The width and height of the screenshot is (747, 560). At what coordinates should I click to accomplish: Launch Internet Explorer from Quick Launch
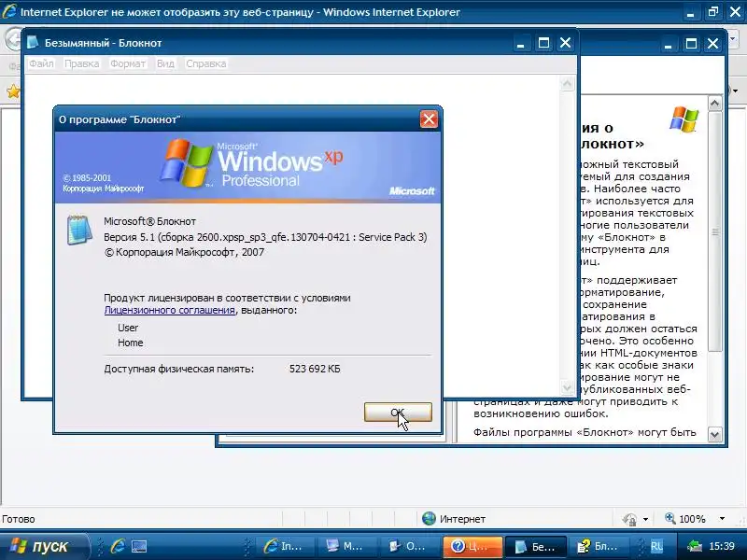pyautogui.click(x=118, y=546)
